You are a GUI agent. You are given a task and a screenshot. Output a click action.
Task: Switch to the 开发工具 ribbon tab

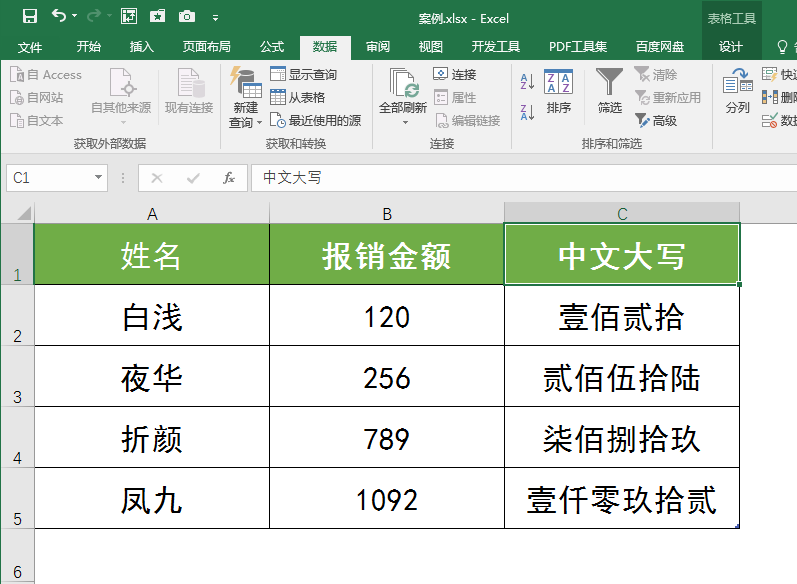coord(496,47)
